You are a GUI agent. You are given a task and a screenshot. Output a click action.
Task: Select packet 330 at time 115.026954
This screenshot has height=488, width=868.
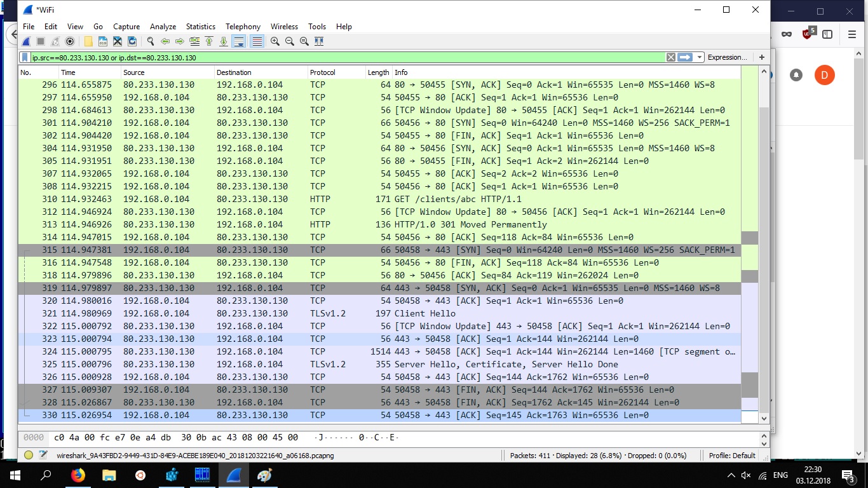(x=379, y=415)
